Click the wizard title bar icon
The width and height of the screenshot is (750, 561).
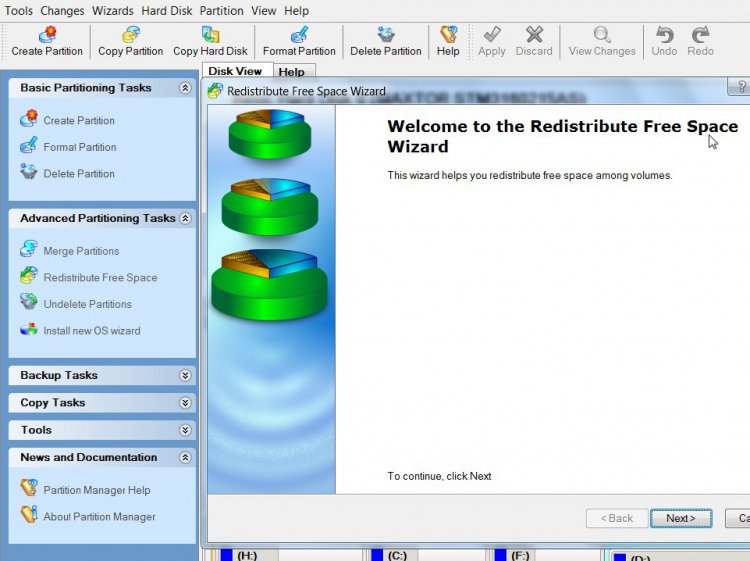[x=215, y=90]
